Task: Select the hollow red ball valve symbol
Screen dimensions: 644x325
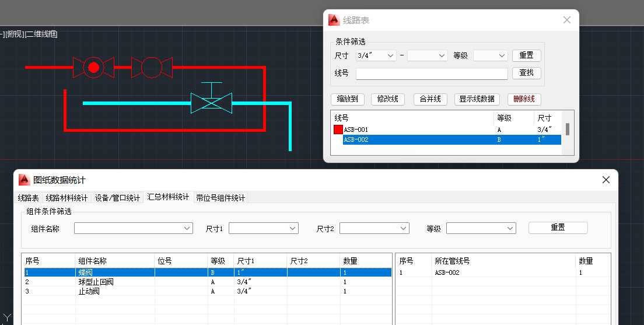Action: 152,68
